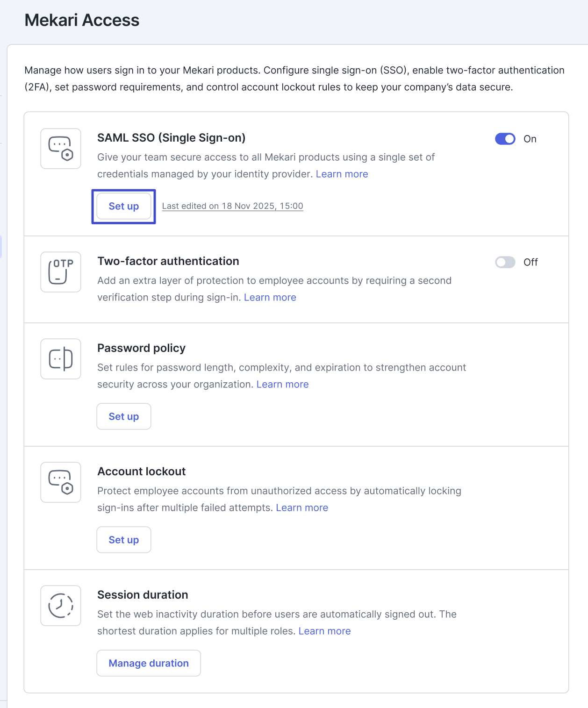Click the Mekari Access page heading
The width and height of the screenshot is (588, 708).
(82, 20)
